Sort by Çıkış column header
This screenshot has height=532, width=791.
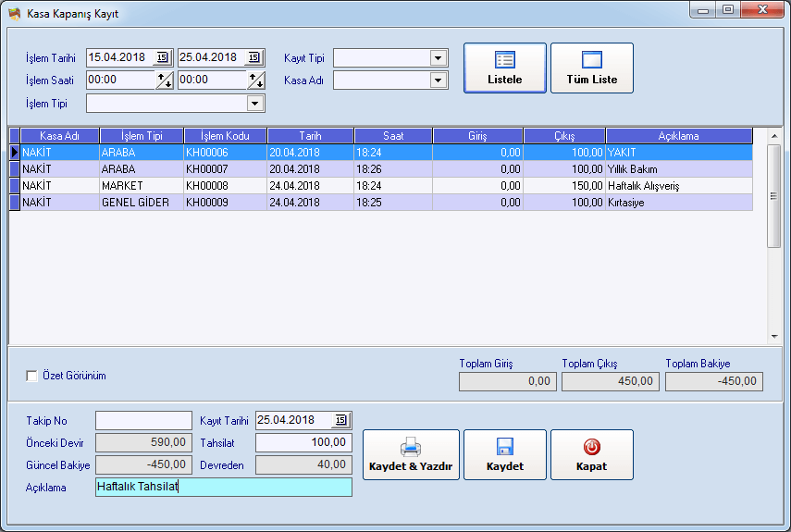[564, 136]
